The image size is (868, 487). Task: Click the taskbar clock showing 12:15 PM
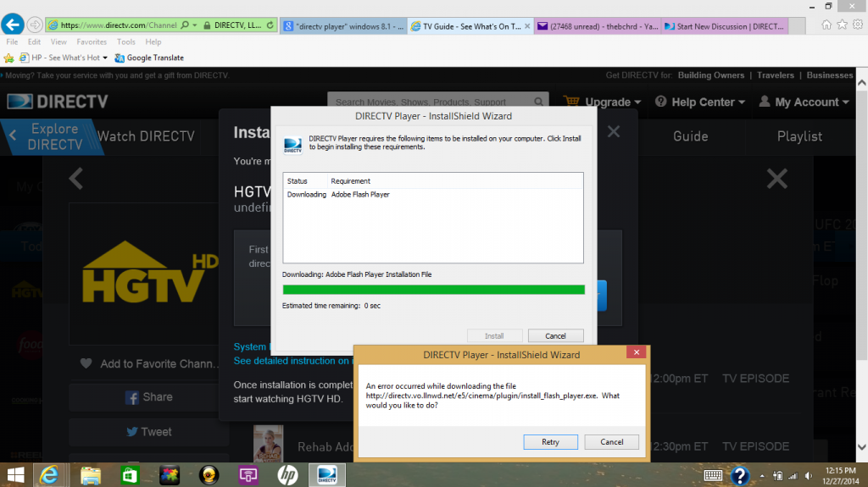[840, 476]
